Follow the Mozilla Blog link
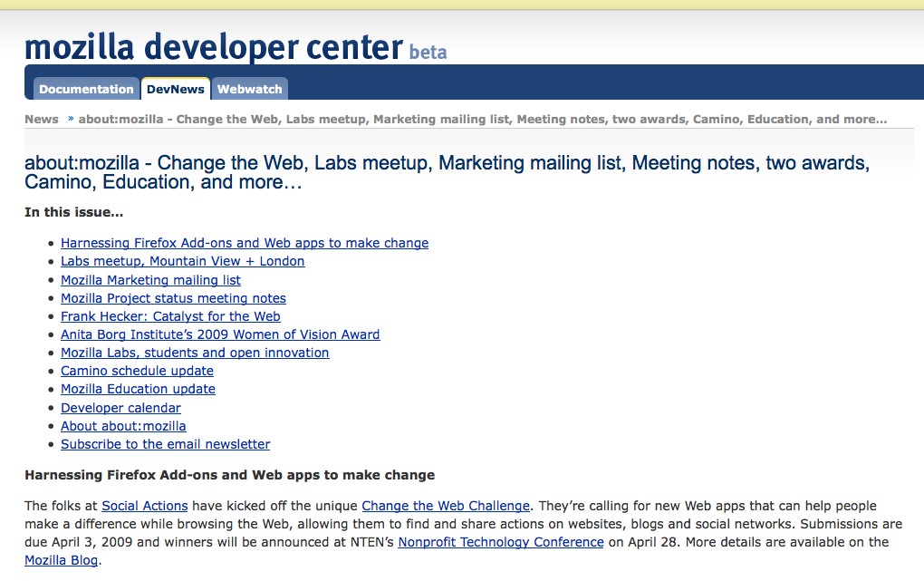 pos(62,560)
